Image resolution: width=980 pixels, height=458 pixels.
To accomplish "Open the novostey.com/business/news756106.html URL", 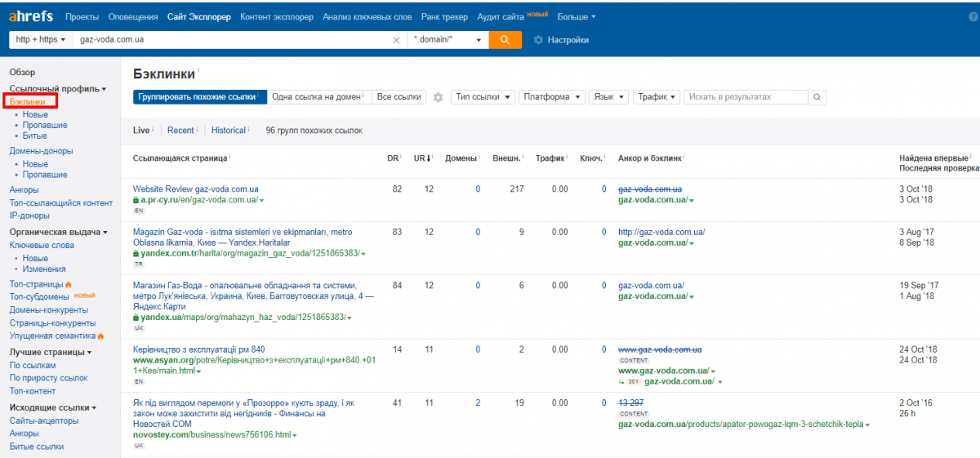I will [x=212, y=434].
